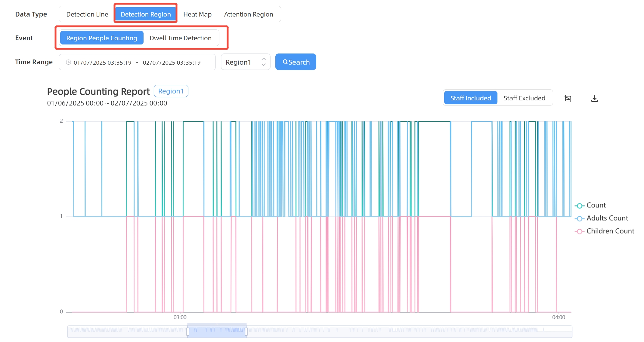This screenshot has height=342, width=644.
Task: Click the Region1 tag beside report title
Action: [x=171, y=91]
